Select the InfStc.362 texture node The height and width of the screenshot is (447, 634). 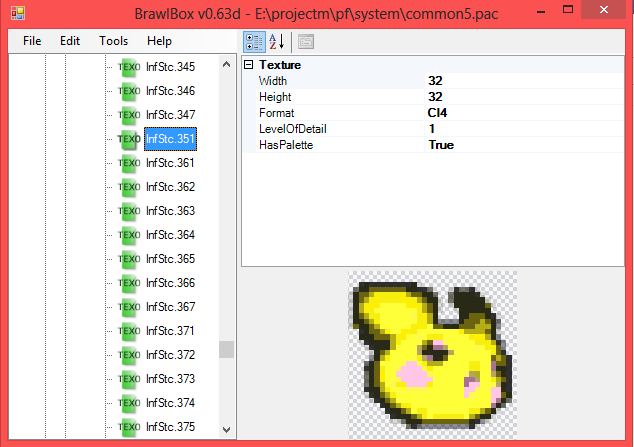[x=170, y=187]
